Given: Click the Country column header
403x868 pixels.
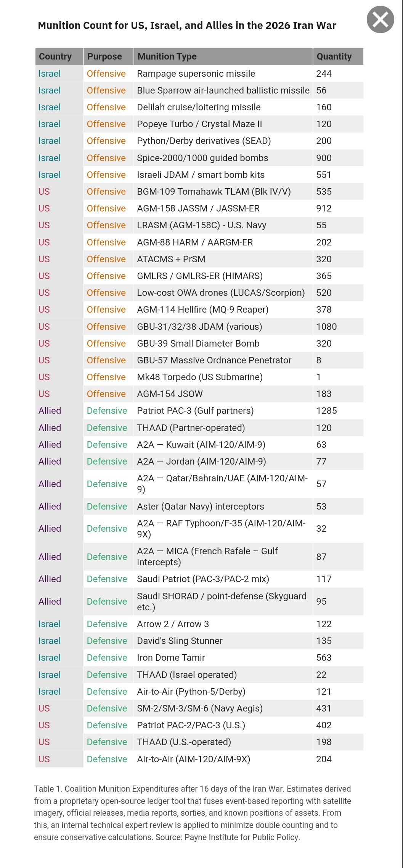Looking at the screenshot, I should point(55,56).
